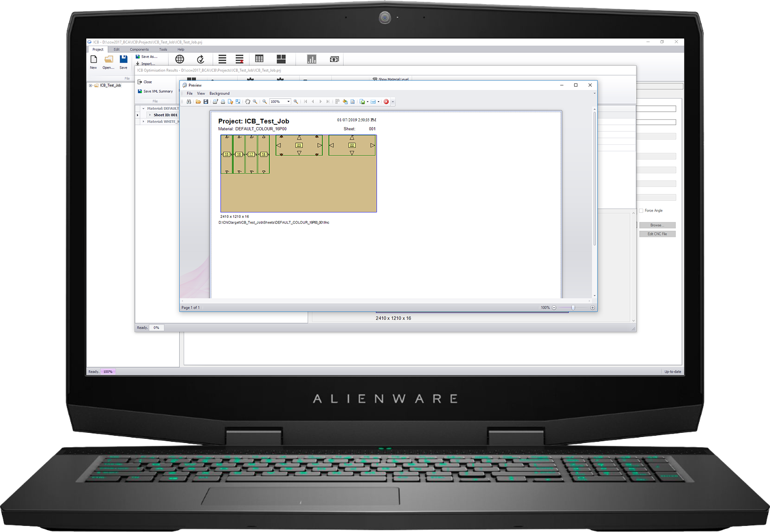Viewport: 770px width, 532px height.
Task: Click the red stop/close preview icon
Action: [x=386, y=102]
